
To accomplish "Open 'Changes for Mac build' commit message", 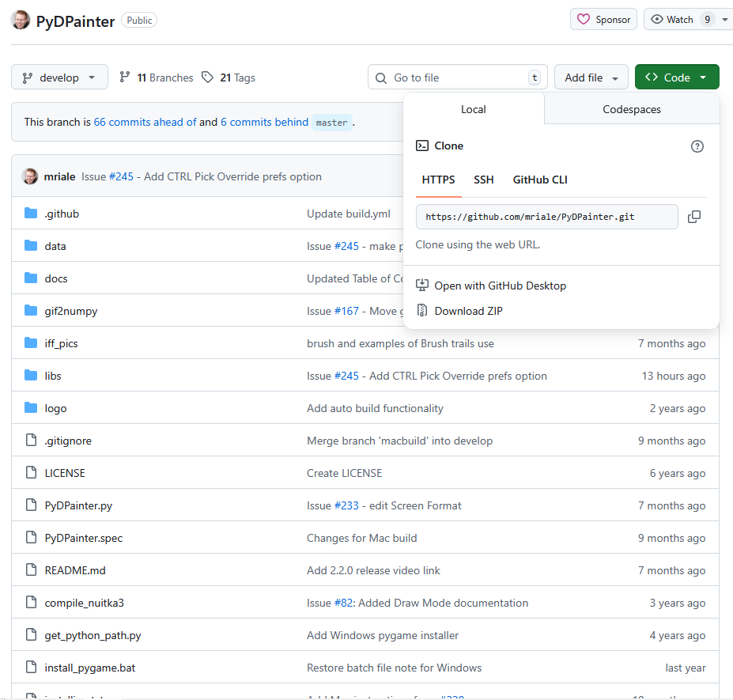I will tap(362, 538).
